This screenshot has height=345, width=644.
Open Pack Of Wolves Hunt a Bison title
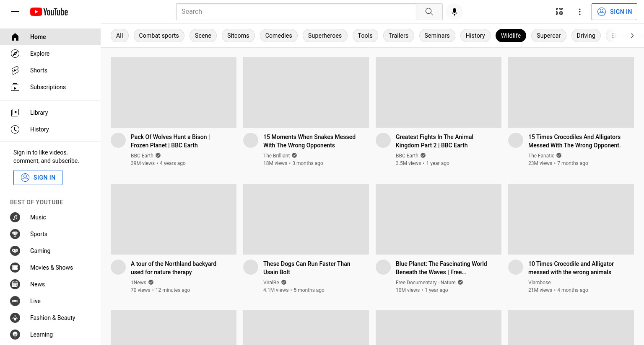click(170, 141)
